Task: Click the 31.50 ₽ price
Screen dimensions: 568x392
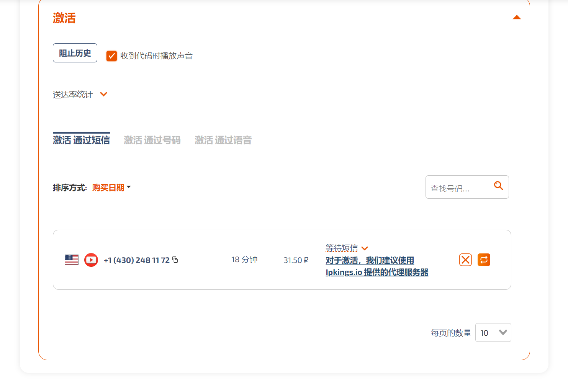Action: click(296, 260)
